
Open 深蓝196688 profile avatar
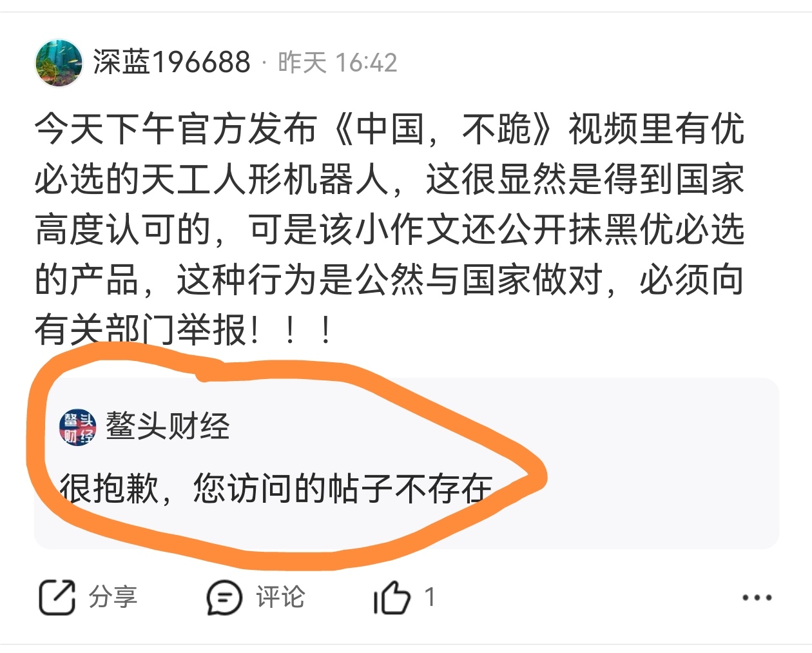59,63
